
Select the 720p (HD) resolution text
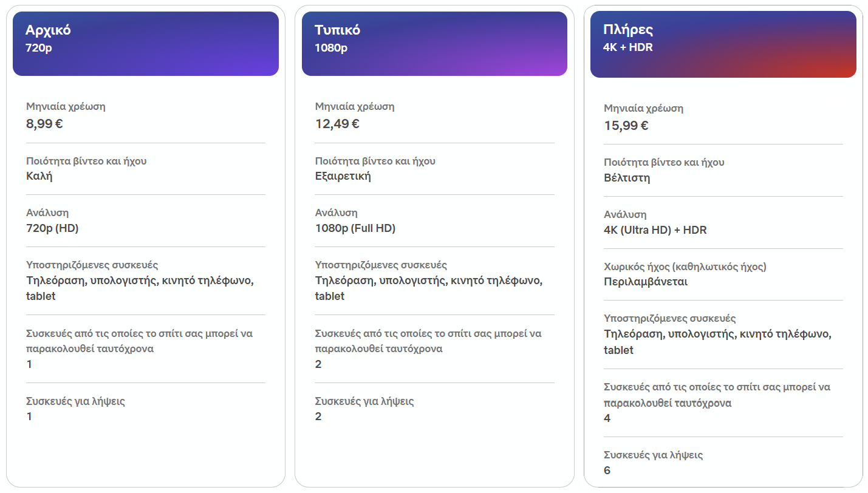tap(52, 228)
